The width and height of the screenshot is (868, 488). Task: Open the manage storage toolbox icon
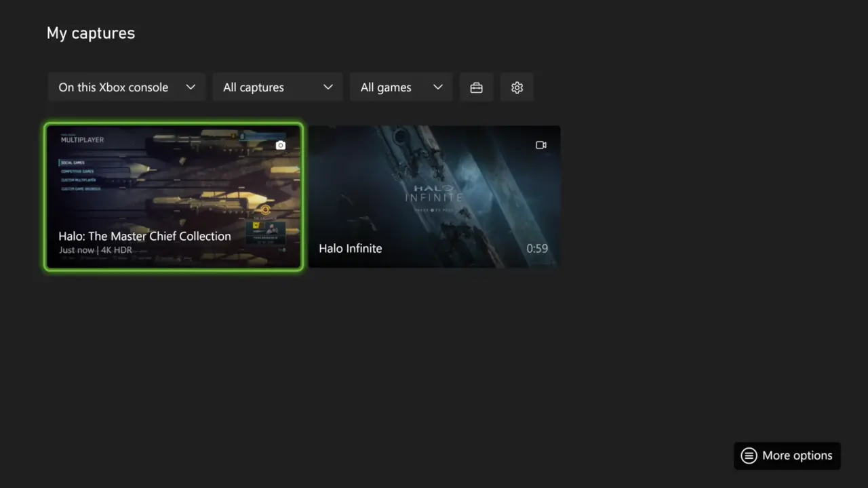(x=476, y=87)
